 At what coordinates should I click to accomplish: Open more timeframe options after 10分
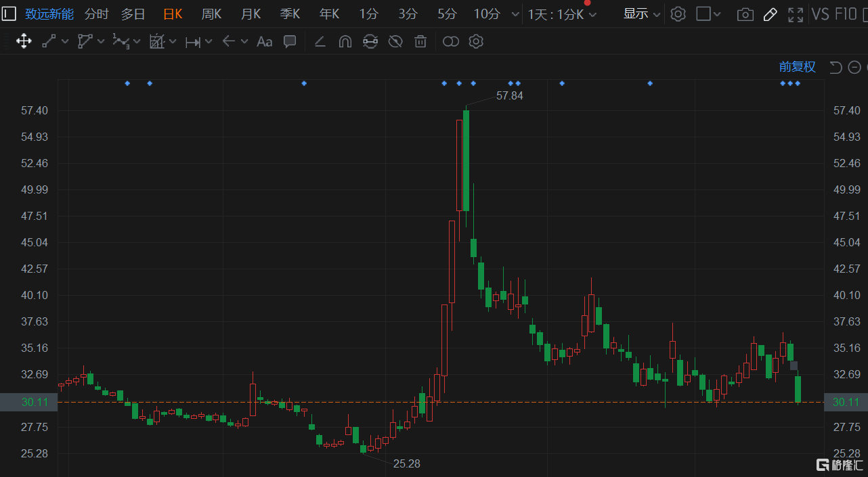[515, 14]
